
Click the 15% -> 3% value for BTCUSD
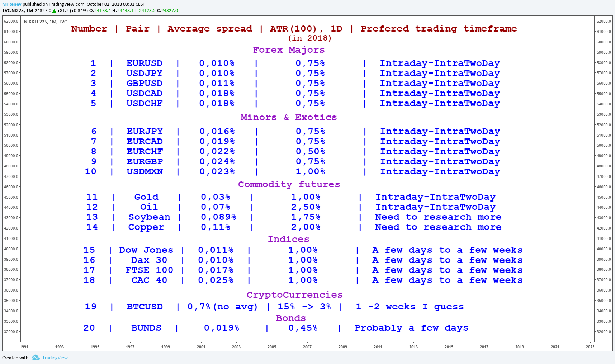304,307
